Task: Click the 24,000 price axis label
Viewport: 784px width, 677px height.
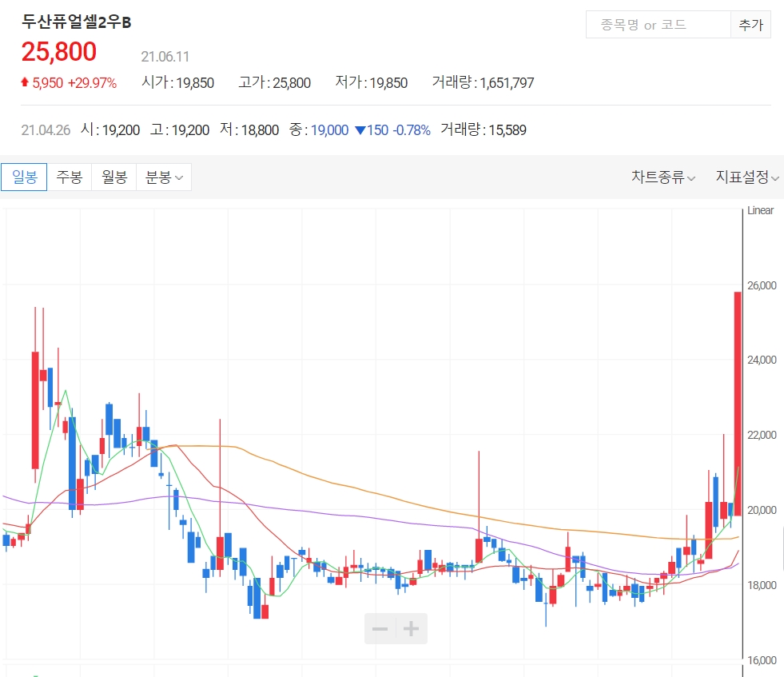Action: (x=762, y=360)
